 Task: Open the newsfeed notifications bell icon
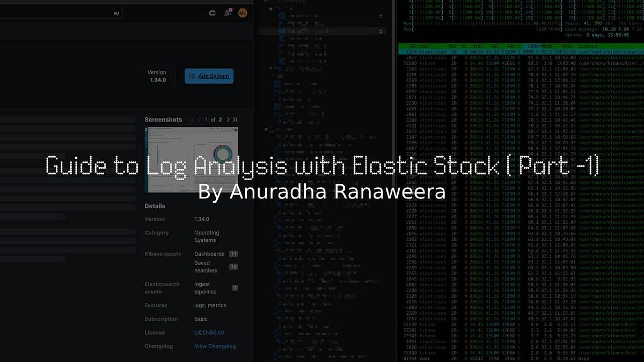click(x=228, y=13)
